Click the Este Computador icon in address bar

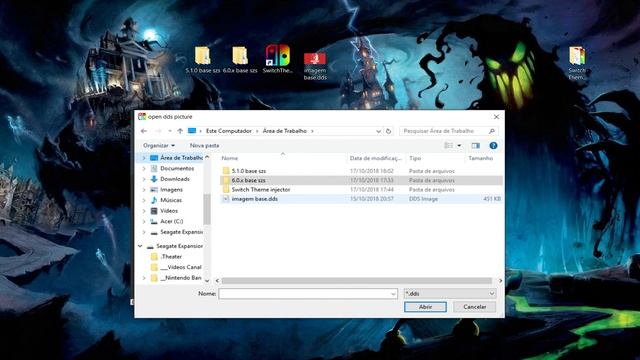pyautogui.click(x=192, y=131)
